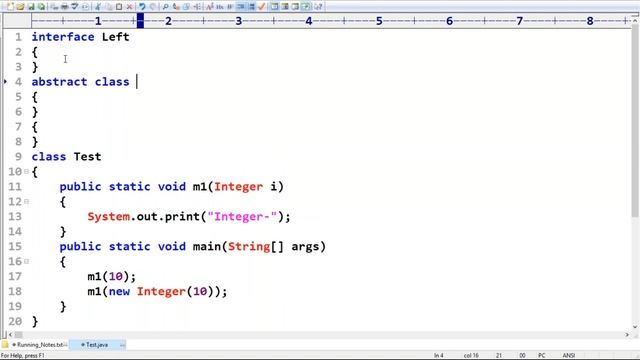
Task: Click the 'ANSI' encoding status entry
Action: click(569, 356)
